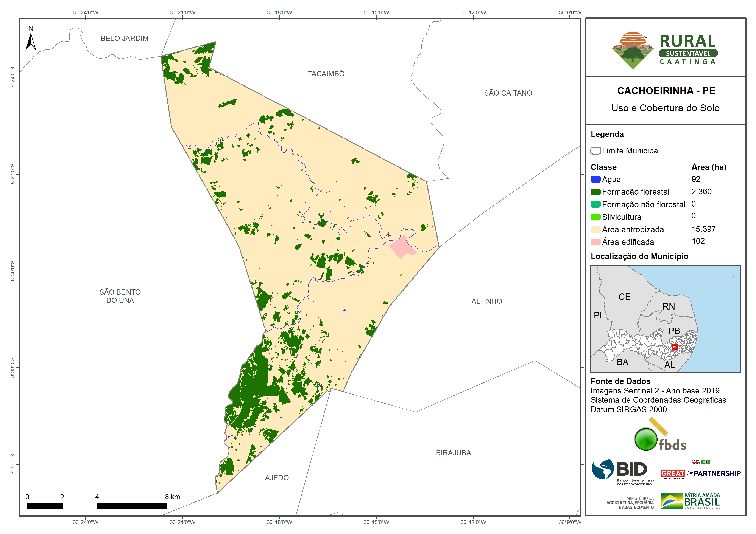Click the Localização do Município inset map
This screenshot has height=534, width=756.
coord(666,319)
